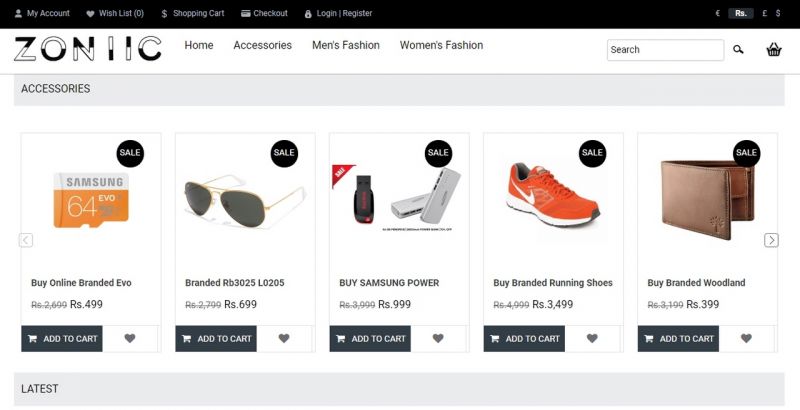Switch currency to Euro symbol
Viewport: 800px width, 410px height.
pyautogui.click(x=718, y=13)
